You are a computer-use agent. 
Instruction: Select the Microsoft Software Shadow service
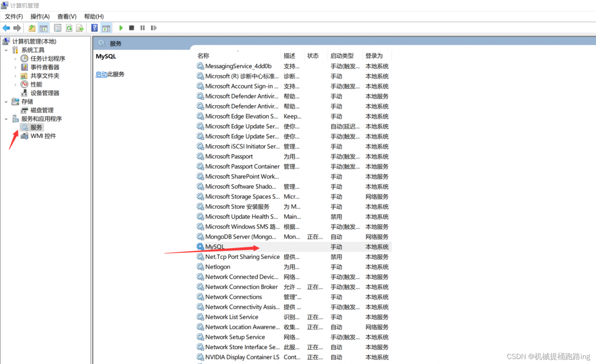click(293, 187)
